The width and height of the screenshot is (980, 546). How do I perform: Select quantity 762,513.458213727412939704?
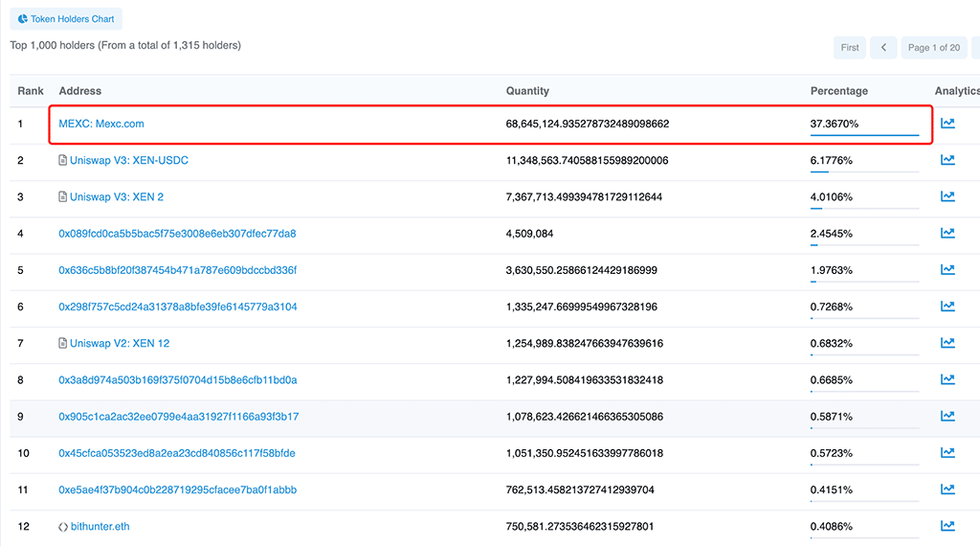pyautogui.click(x=580, y=489)
